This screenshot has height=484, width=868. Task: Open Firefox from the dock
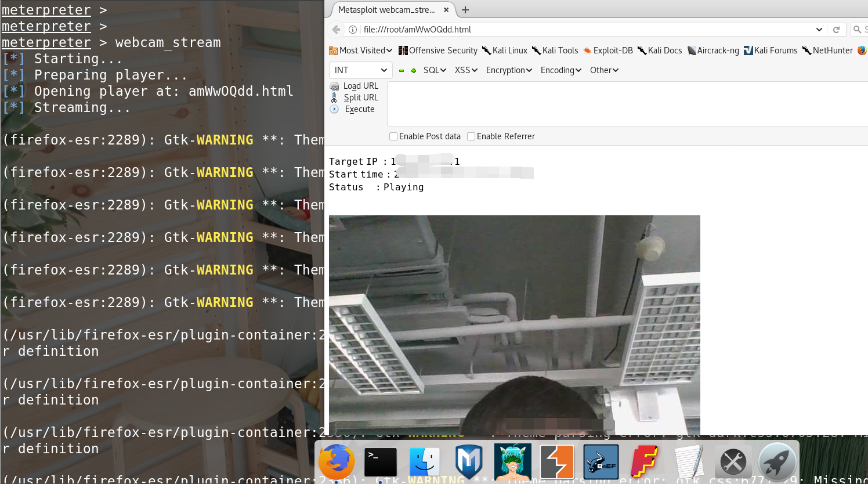[x=337, y=462]
